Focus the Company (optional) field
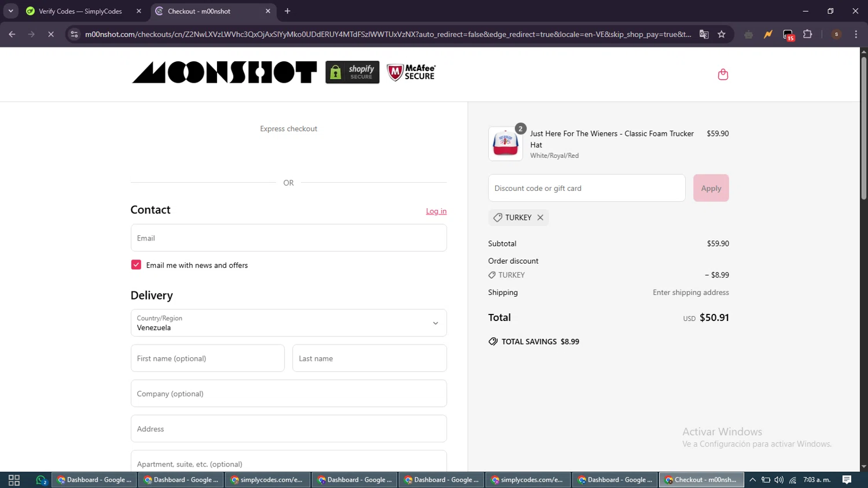Image resolution: width=868 pixels, height=488 pixels. pos(289,393)
